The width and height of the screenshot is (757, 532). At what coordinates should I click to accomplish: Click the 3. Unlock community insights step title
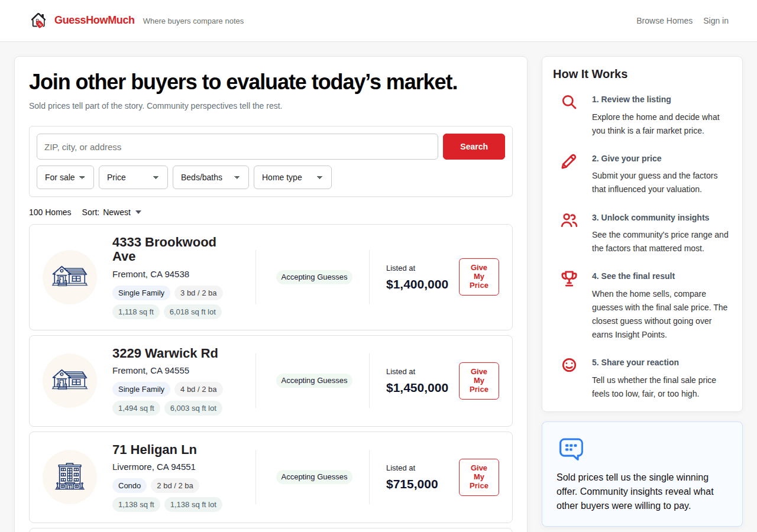click(651, 218)
